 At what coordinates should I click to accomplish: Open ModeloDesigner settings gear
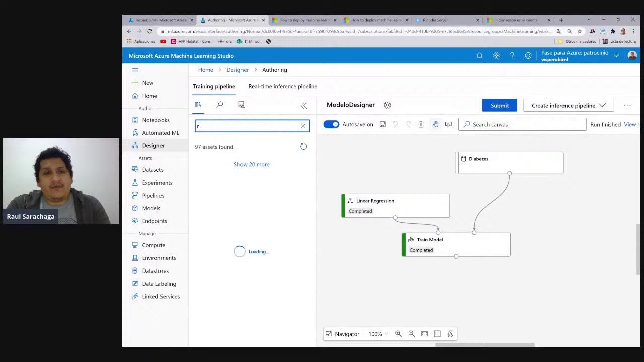click(x=387, y=105)
